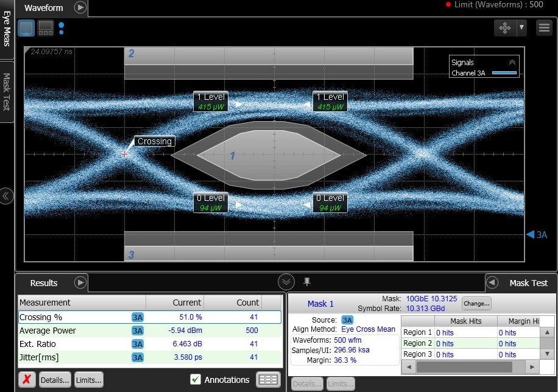Uncheck the Annotations checkbox
The height and width of the screenshot is (392, 558).
[x=196, y=379]
